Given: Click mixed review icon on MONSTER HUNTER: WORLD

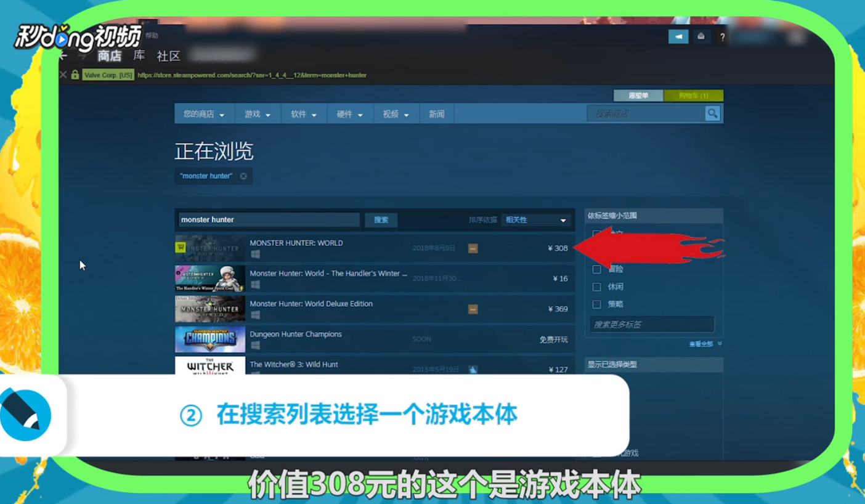Looking at the screenshot, I should pos(473,248).
